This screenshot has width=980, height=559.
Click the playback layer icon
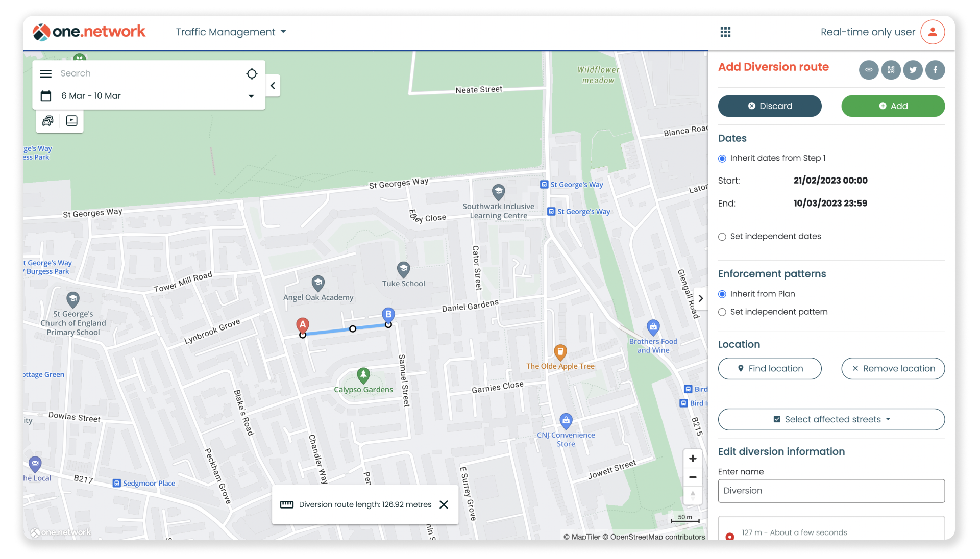point(72,121)
